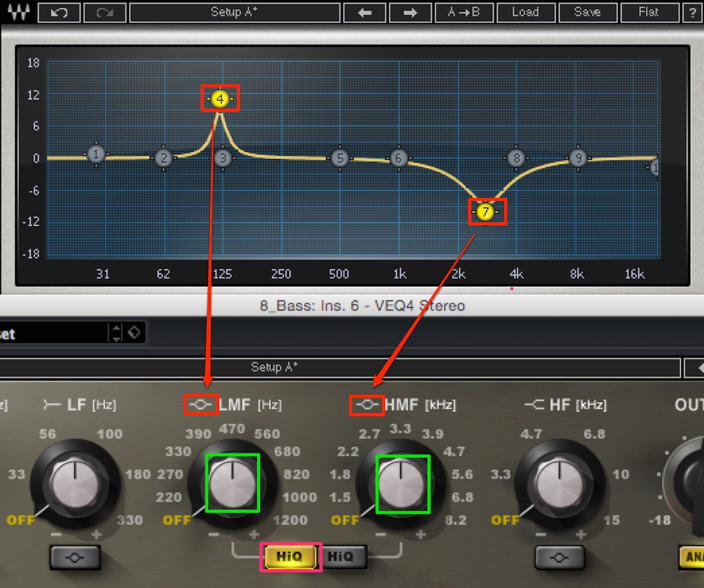Click the 6.8 label on HF dial
704x588 pixels.
594,434
